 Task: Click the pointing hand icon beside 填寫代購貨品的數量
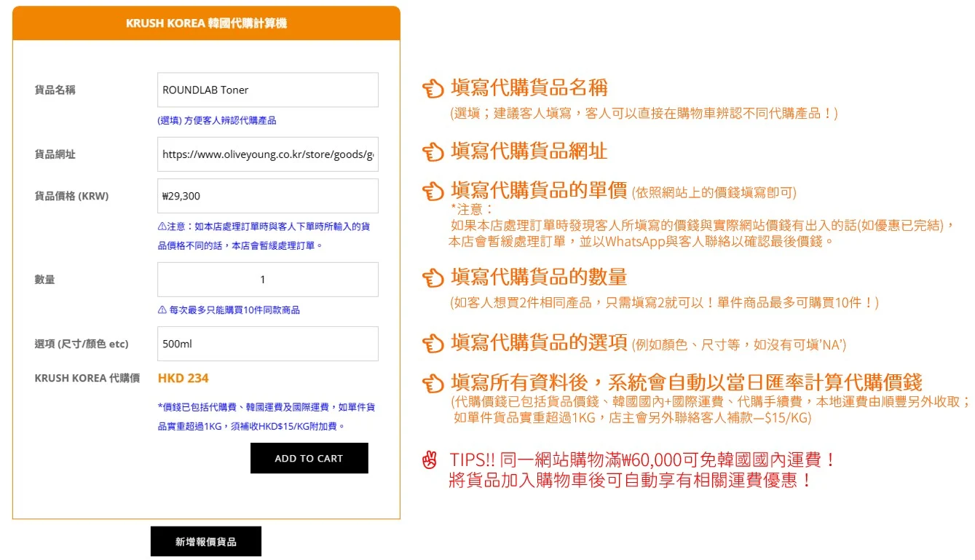pyautogui.click(x=433, y=278)
